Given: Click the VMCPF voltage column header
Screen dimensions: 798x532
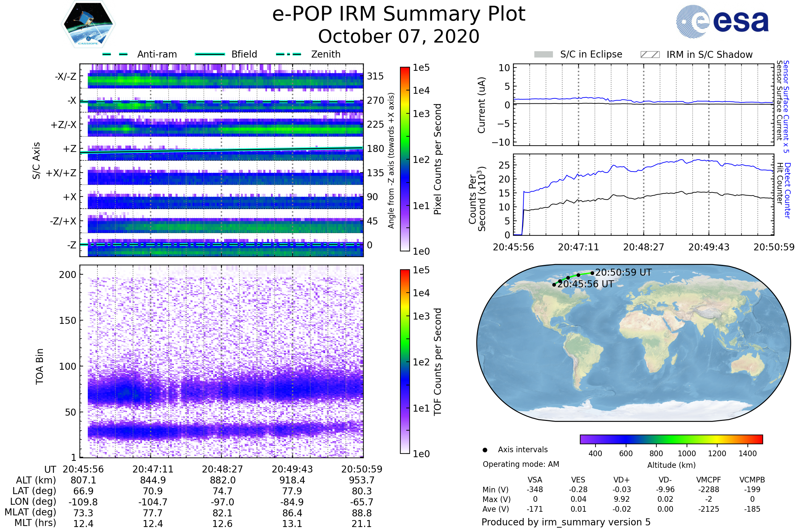Looking at the screenshot, I should coord(709,480).
